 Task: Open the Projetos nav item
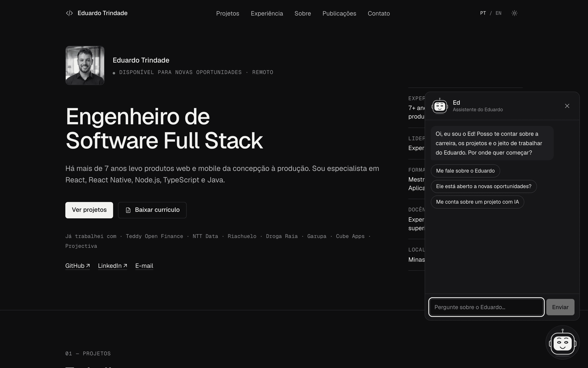coord(228,13)
